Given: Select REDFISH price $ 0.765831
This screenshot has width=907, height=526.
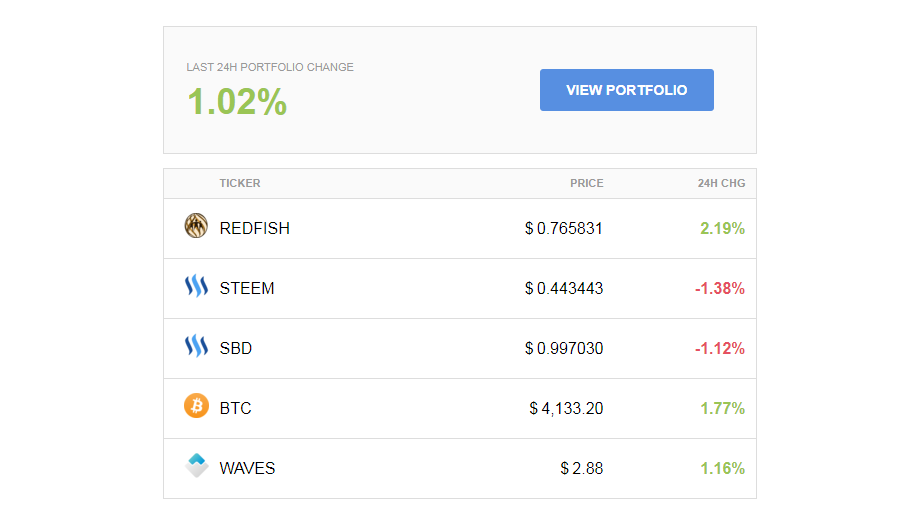Looking at the screenshot, I should 563,228.
